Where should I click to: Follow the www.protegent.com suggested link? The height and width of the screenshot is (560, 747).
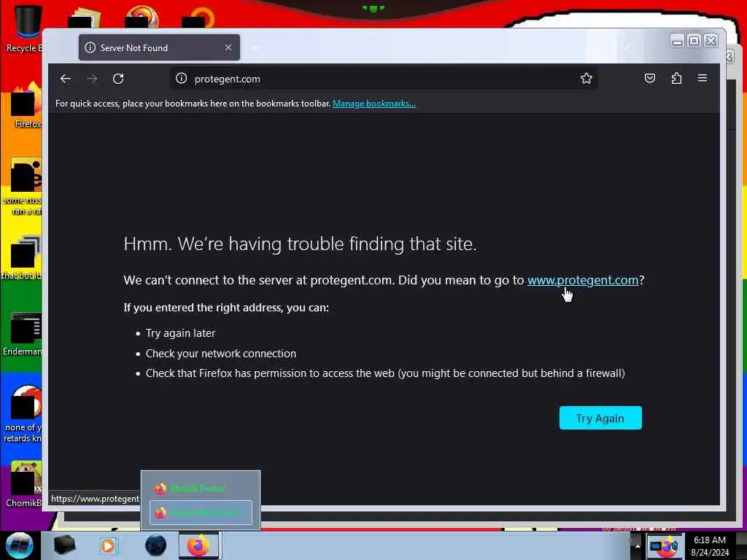coord(583,280)
